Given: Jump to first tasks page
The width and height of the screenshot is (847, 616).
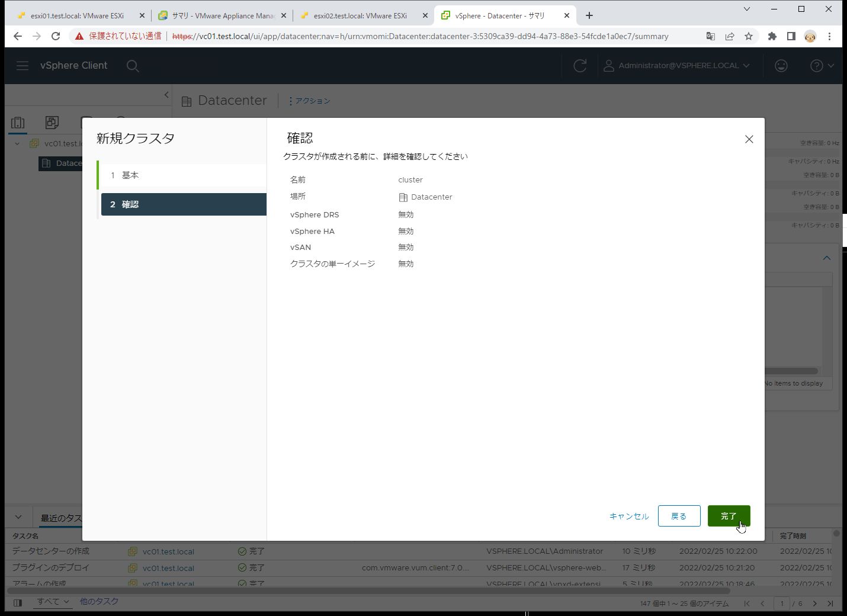Looking at the screenshot, I should tap(747, 604).
